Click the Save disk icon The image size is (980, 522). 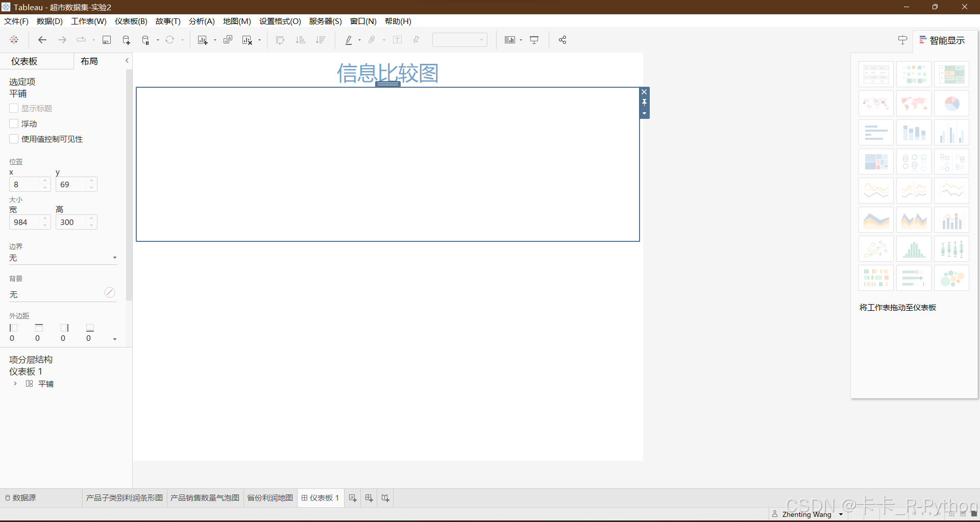107,40
